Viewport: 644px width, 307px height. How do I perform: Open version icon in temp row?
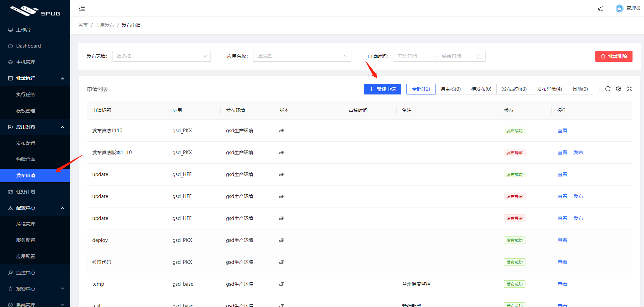click(x=282, y=284)
